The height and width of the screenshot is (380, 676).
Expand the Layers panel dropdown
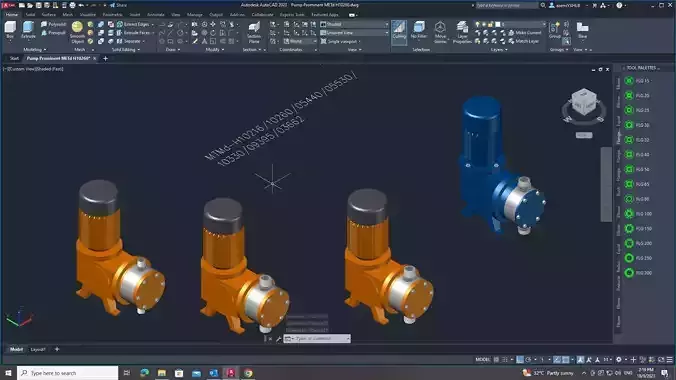[x=499, y=50]
